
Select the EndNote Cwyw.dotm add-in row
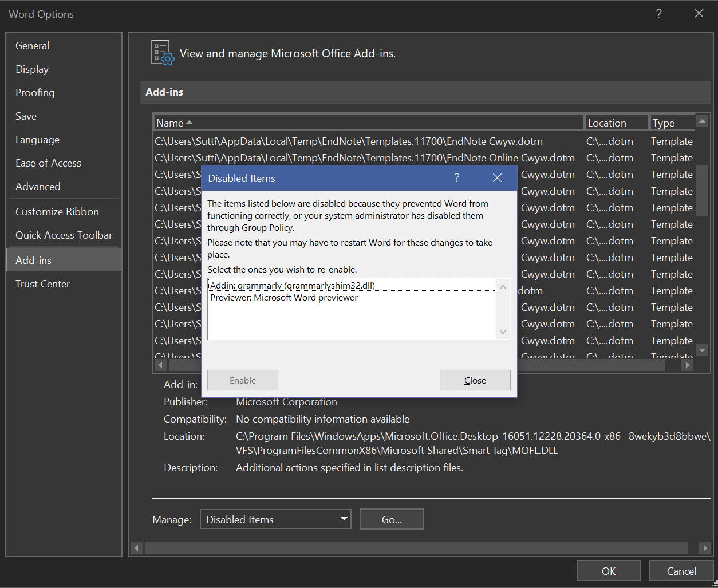[424, 141]
